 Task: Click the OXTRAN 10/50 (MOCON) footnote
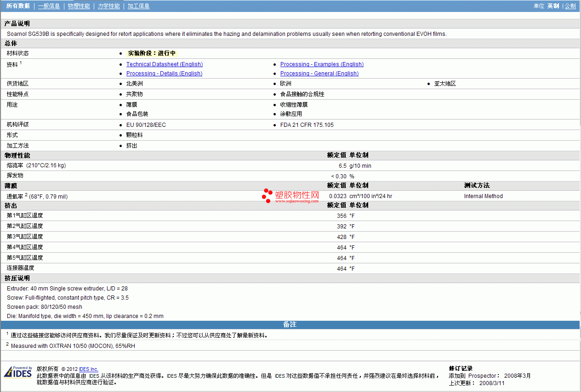(73, 346)
